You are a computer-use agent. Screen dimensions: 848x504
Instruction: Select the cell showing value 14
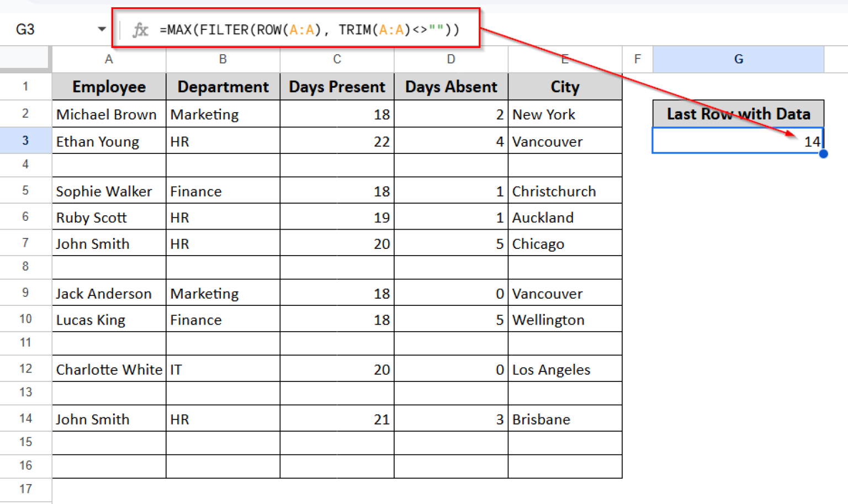[x=738, y=141]
